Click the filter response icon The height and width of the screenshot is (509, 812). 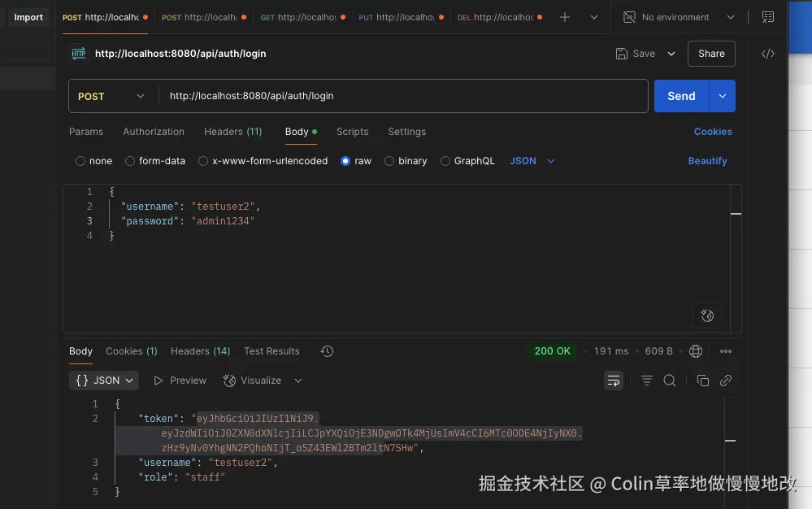647,381
